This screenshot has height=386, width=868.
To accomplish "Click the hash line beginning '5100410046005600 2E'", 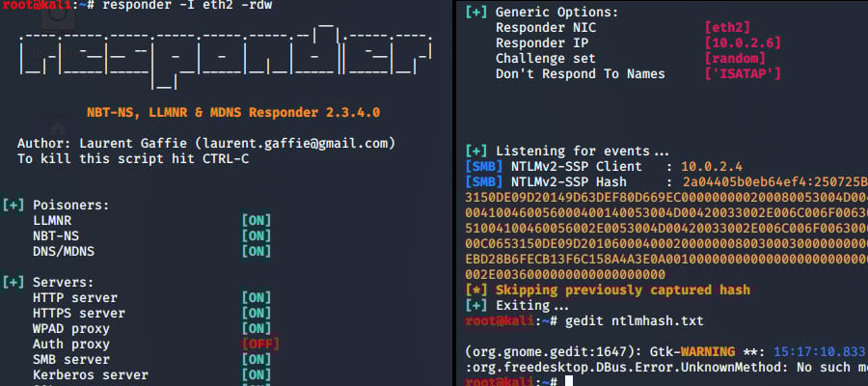I will pyautogui.click(x=666, y=229).
